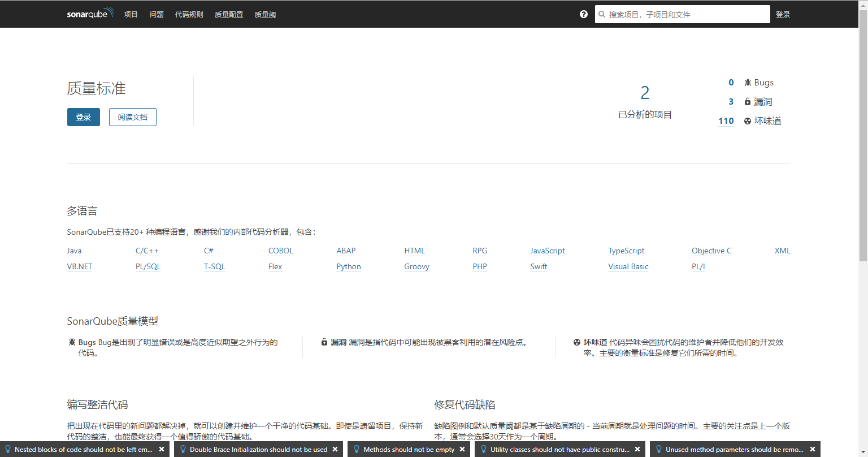Open the Python language link
Viewport: 868px width, 457px height.
click(349, 266)
